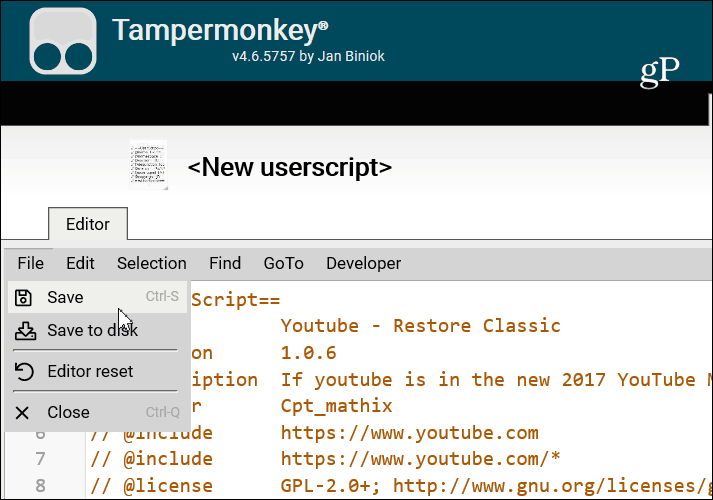Click include URL https://www.youtube.com on line 6
Viewport: 713px width, 500px height.
pyautogui.click(x=410, y=432)
